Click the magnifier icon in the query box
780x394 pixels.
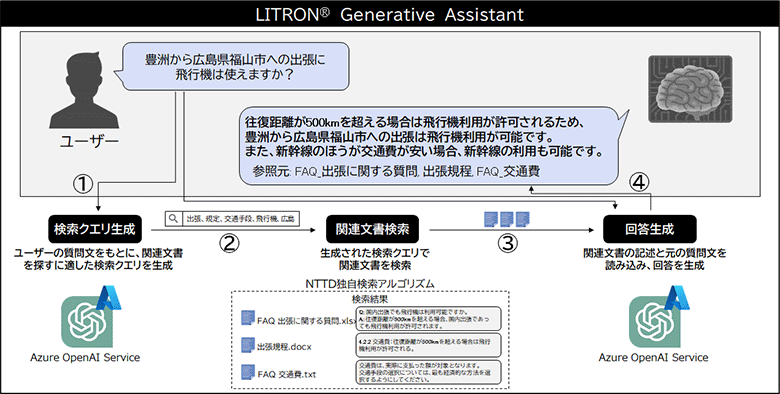pos(174,218)
